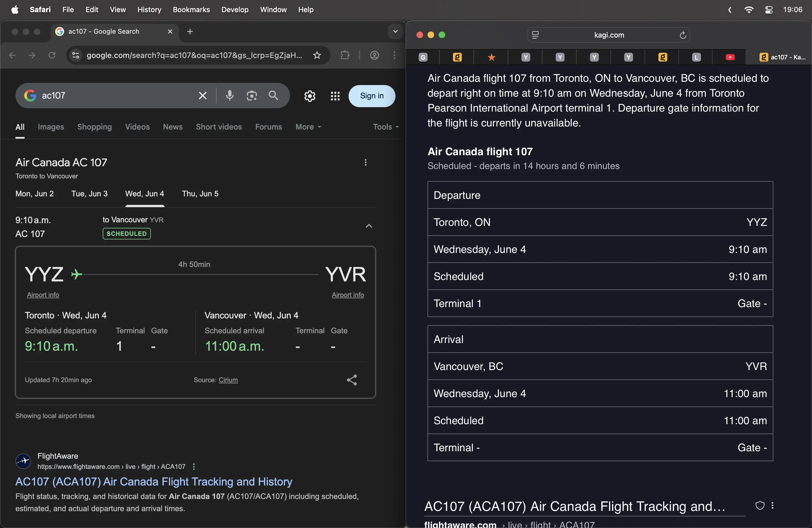The height and width of the screenshot is (528, 812).
Task: Click the Google search magnifier icon
Action: tap(274, 96)
